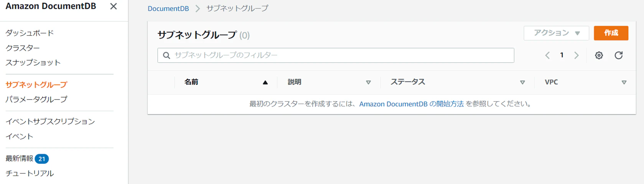Sort by 名前 ascending arrow
The image size is (644, 184).
265,82
